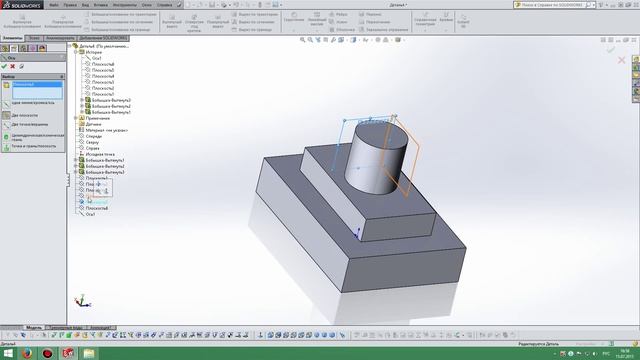640x360 pixels.
Task: Click the Mirror (Зеркальное отражение) tool
Action: tap(383, 29)
